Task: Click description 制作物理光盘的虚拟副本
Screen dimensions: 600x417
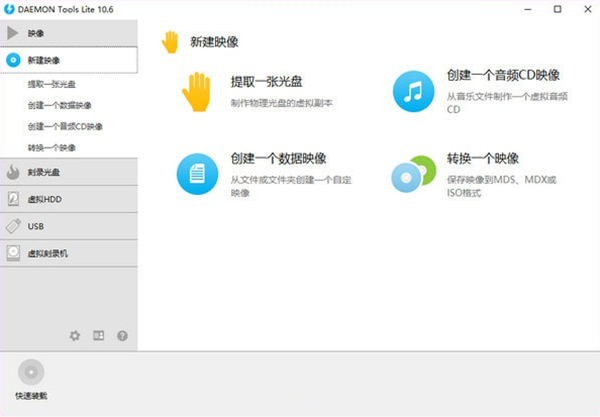Action: click(281, 103)
